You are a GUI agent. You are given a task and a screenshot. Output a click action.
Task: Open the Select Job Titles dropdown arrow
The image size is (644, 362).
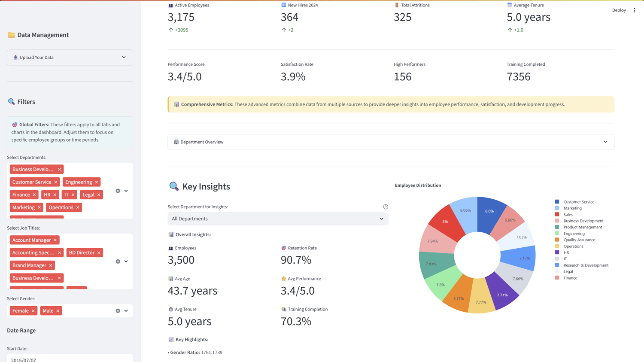[x=126, y=262]
